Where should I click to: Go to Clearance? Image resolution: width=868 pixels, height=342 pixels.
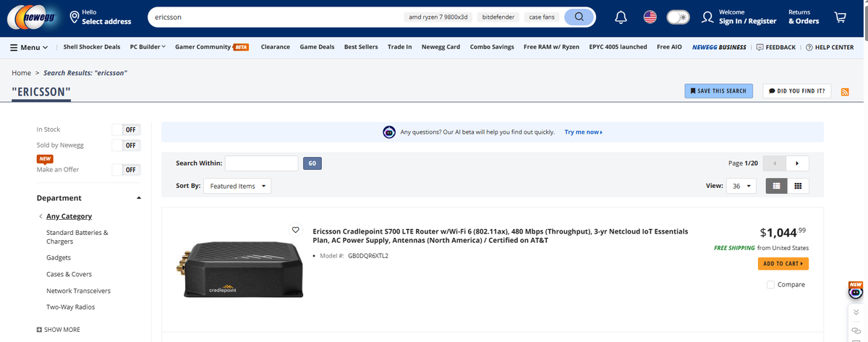276,47
